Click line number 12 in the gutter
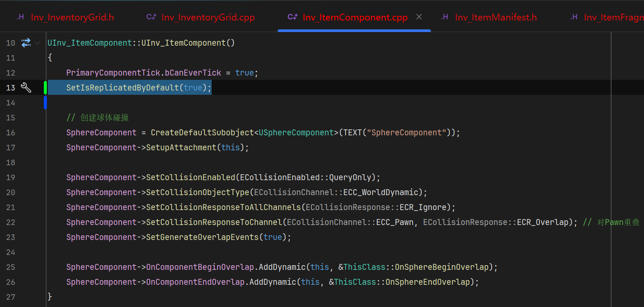Image resolution: width=644 pixels, height=307 pixels. (11, 73)
